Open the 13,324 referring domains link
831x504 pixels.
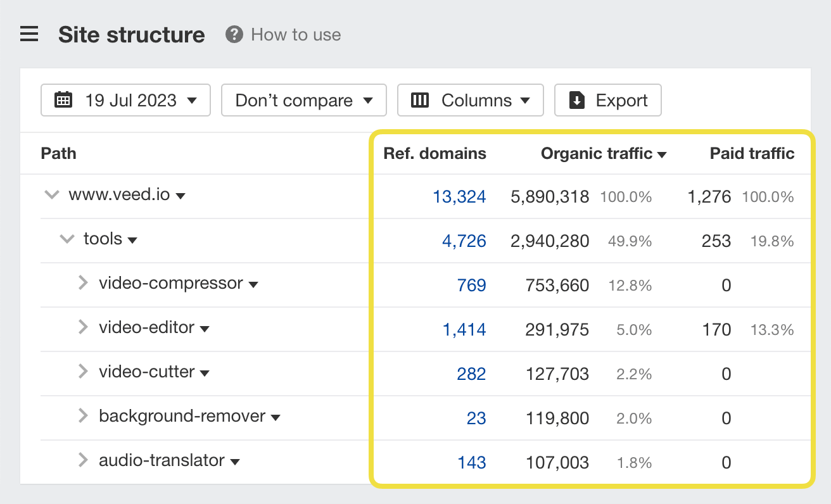tap(459, 197)
